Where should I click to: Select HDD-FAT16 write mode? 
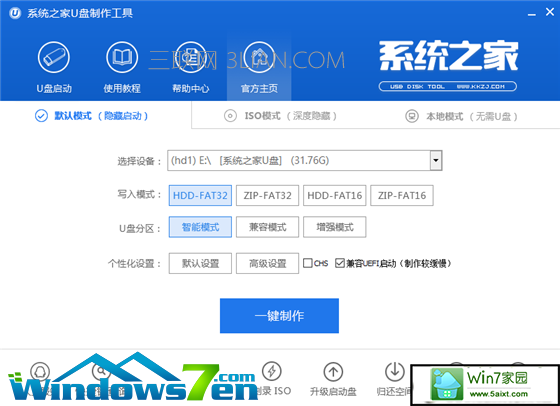335,195
